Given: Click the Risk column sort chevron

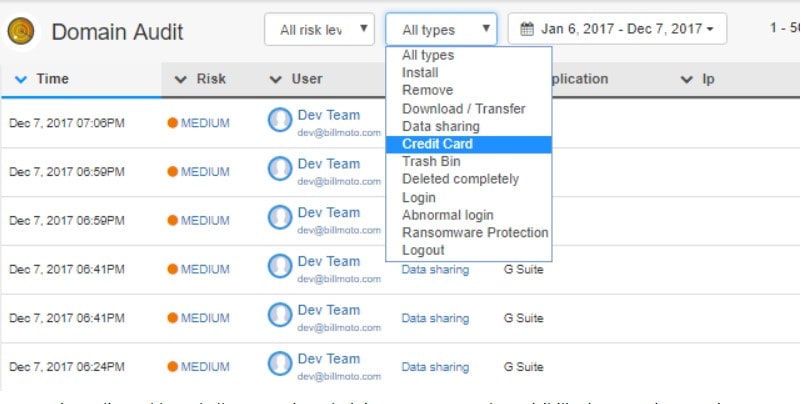Looking at the screenshot, I should [x=180, y=79].
